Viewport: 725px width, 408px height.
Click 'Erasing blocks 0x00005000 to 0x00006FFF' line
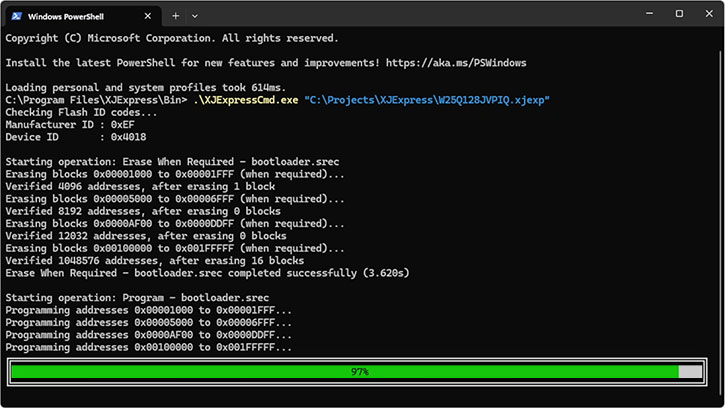[175, 199]
